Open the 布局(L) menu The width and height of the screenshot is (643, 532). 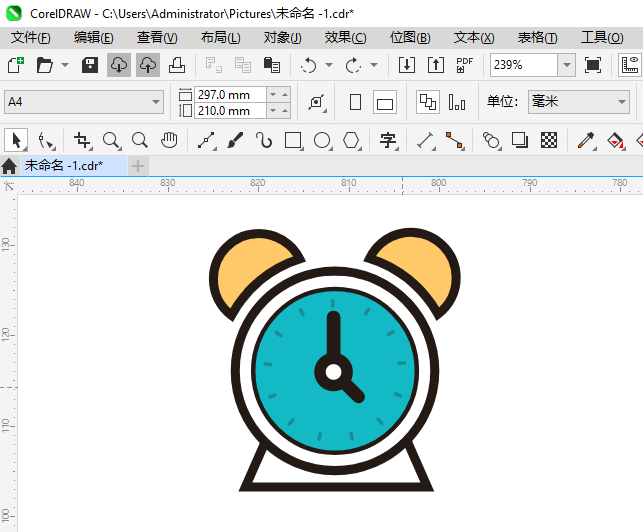pos(221,38)
